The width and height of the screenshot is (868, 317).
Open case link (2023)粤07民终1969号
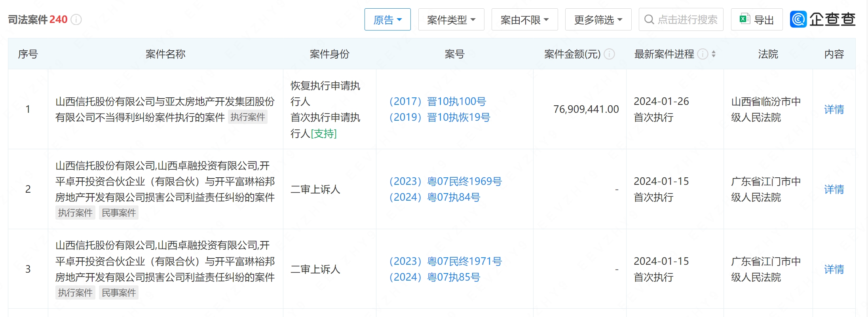pos(445,181)
